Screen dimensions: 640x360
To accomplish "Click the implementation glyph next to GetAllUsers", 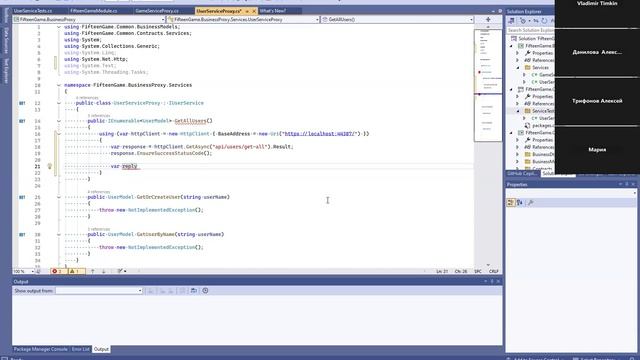I will coord(22,121).
